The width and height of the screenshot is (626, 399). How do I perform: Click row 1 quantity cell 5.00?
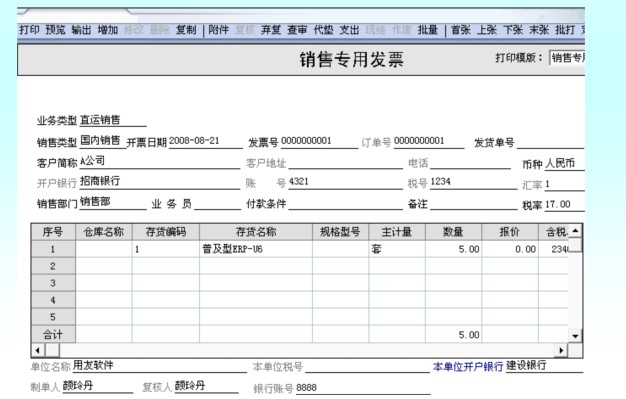[x=454, y=249]
